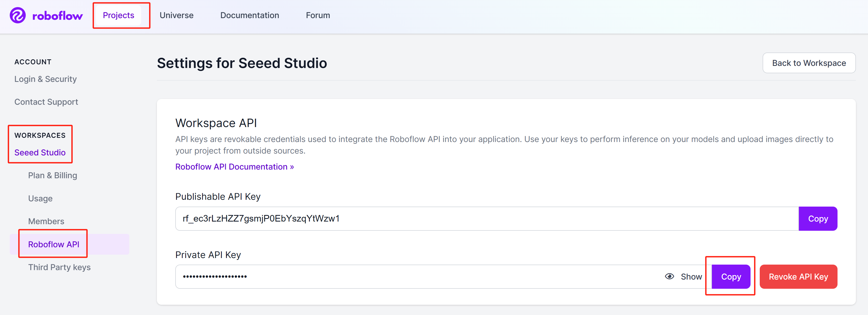The width and height of the screenshot is (868, 315).
Task: Click the Publishable API Key input field
Action: tap(487, 219)
